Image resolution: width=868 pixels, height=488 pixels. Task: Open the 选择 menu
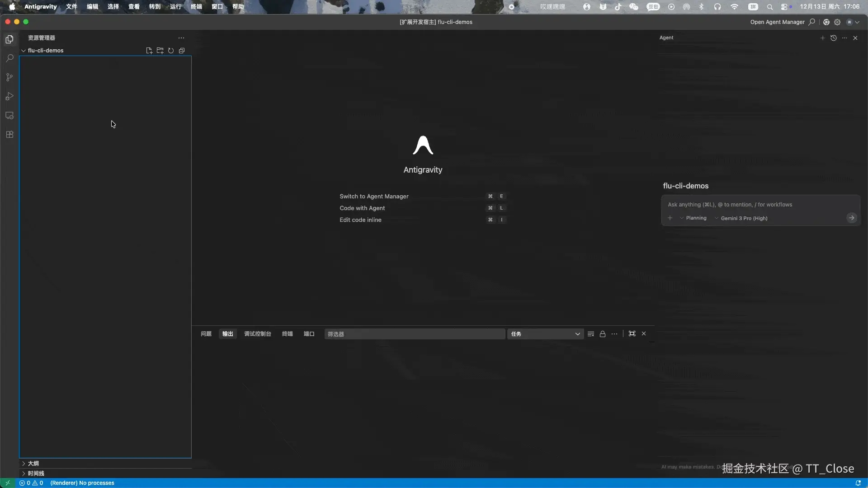pyautogui.click(x=113, y=7)
